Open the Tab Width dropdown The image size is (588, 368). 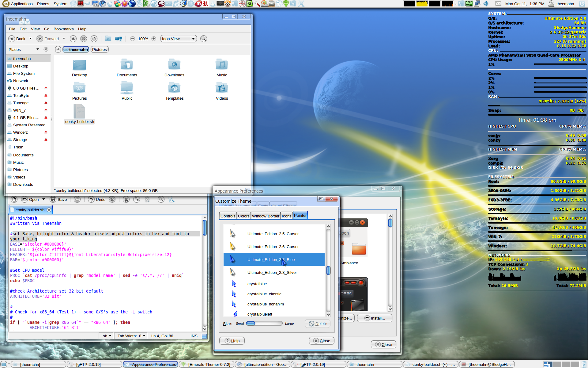[132, 336]
